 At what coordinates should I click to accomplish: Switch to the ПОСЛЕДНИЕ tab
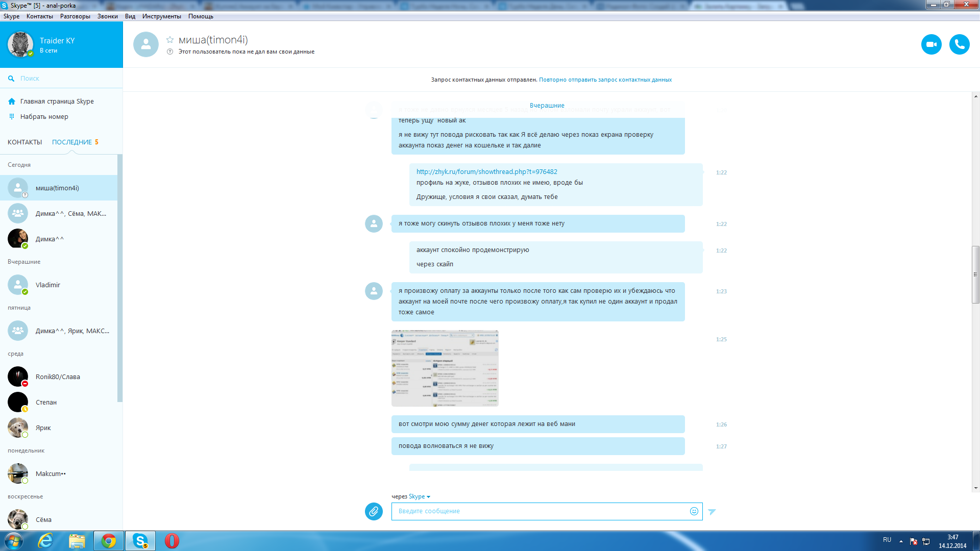pos(72,142)
